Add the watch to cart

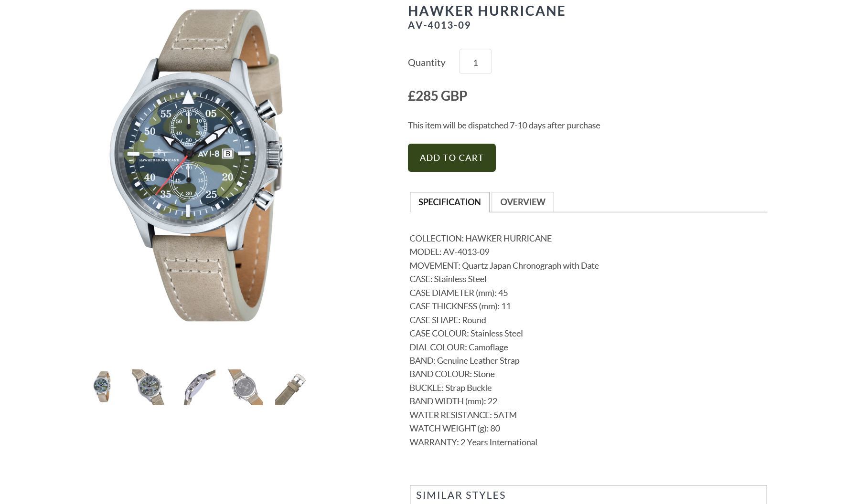point(452,157)
